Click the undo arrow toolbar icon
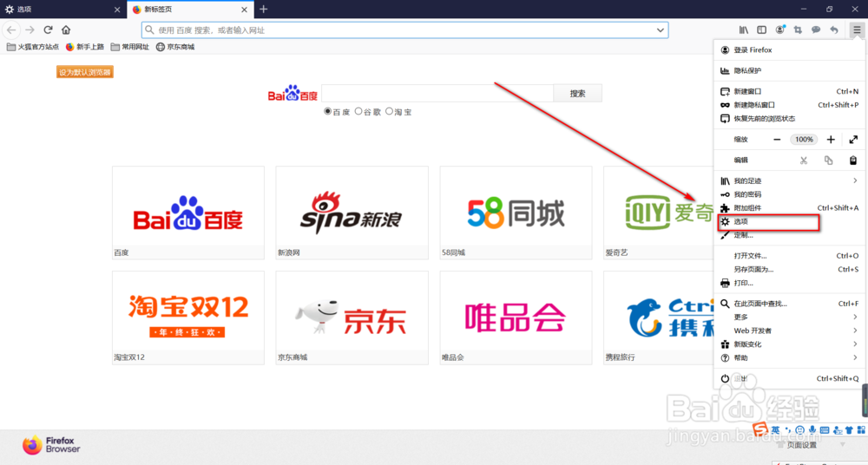 tap(834, 29)
